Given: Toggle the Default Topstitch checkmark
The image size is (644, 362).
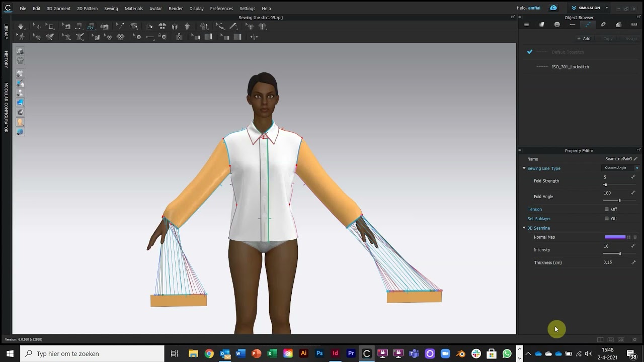Looking at the screenshot, I should (530, 52).
